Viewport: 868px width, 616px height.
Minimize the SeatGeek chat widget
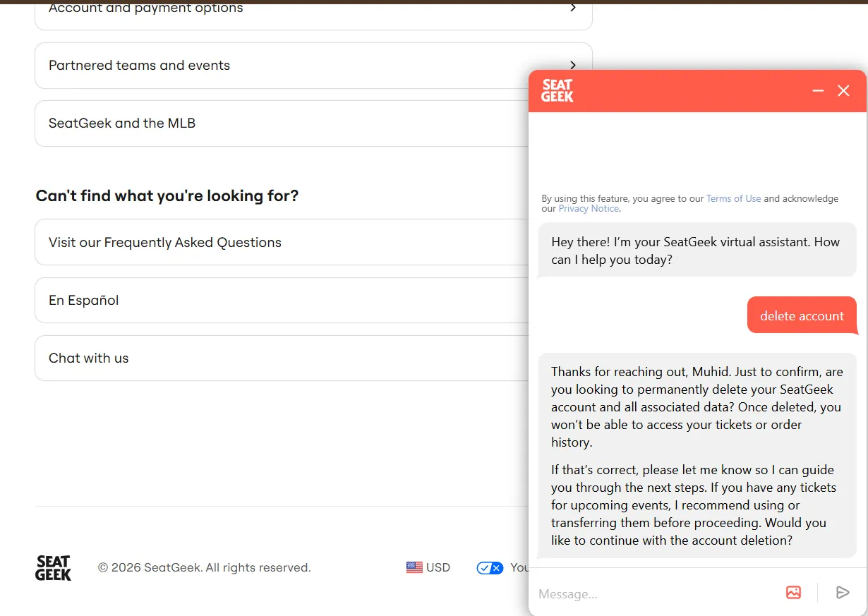coord(818,91)
